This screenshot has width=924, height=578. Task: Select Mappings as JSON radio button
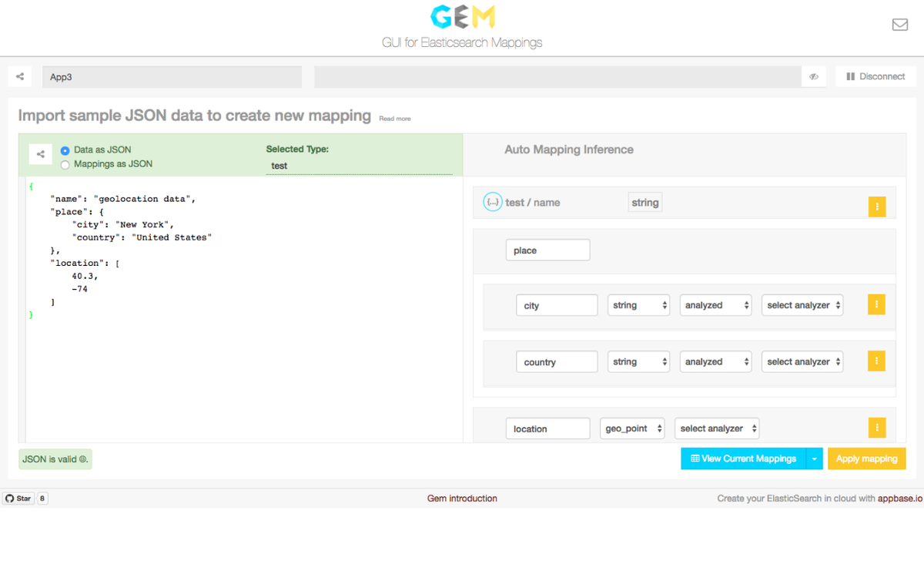tap(65, 164)
